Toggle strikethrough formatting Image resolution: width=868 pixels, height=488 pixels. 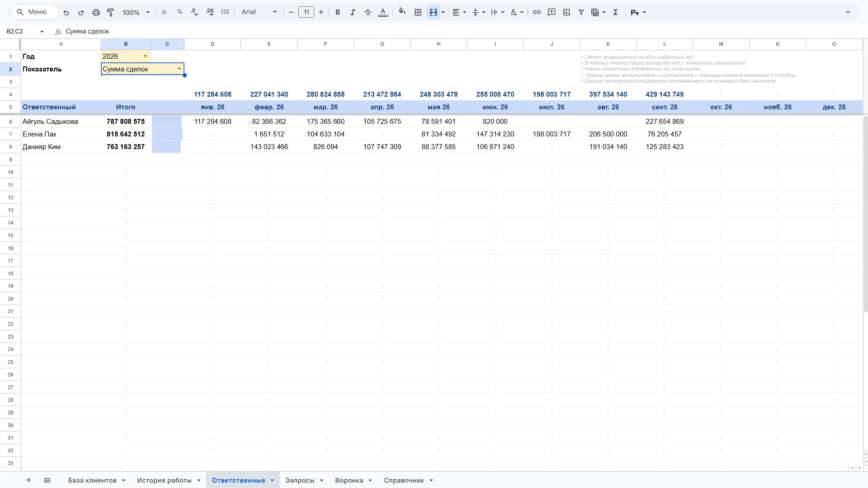pyautogui.click(x=368, y=12)
